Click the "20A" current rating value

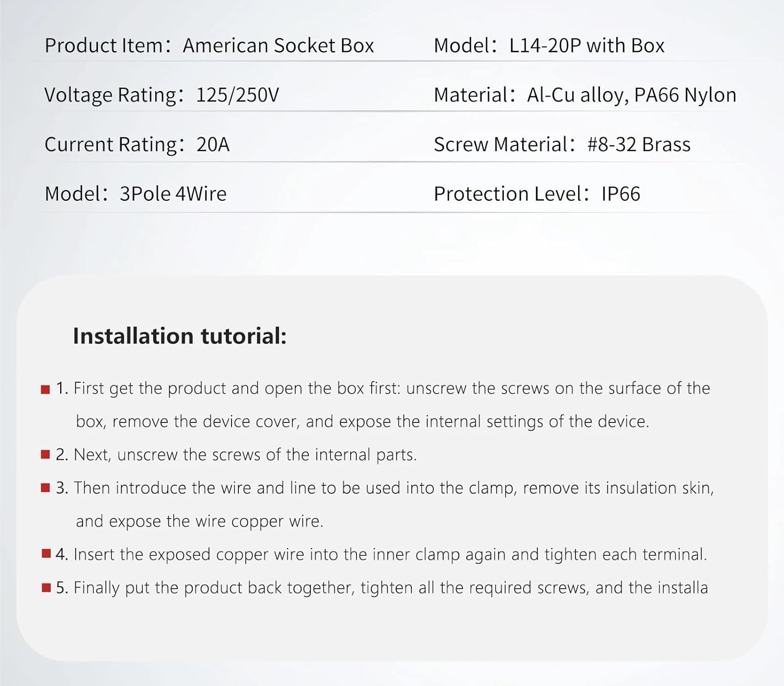pos(213,145)
